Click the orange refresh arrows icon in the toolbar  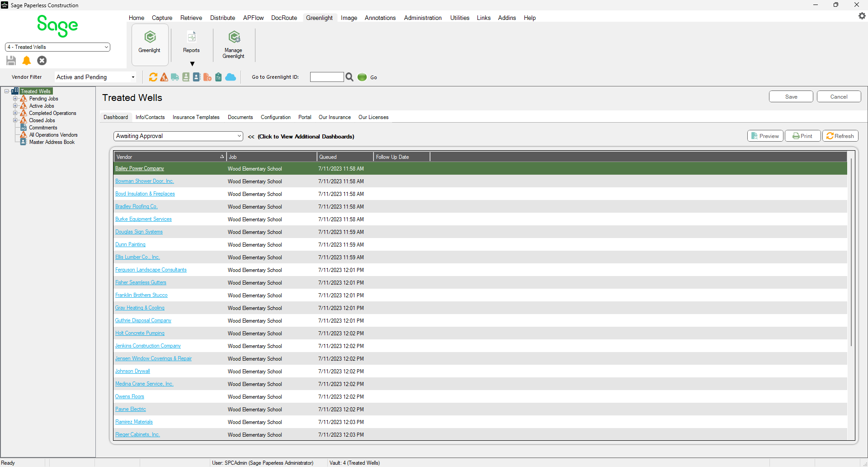point(153,77)
